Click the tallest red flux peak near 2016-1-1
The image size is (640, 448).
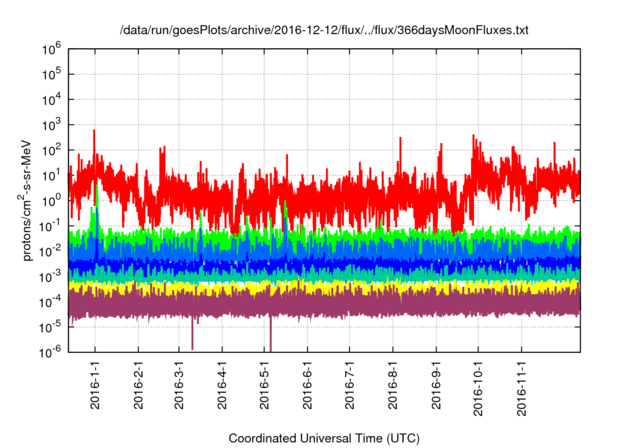95,134
